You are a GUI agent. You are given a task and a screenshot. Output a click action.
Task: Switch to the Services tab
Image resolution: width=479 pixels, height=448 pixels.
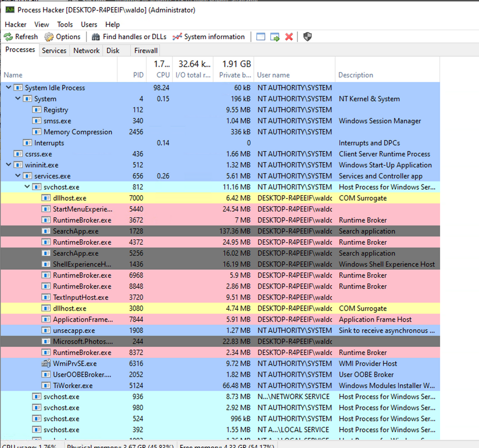(54, 50)
